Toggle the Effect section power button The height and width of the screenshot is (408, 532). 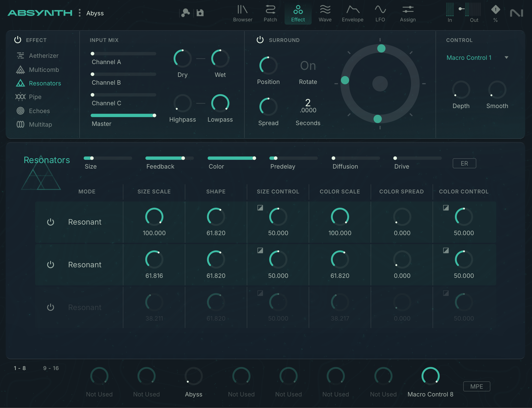[x=18, y=40]
